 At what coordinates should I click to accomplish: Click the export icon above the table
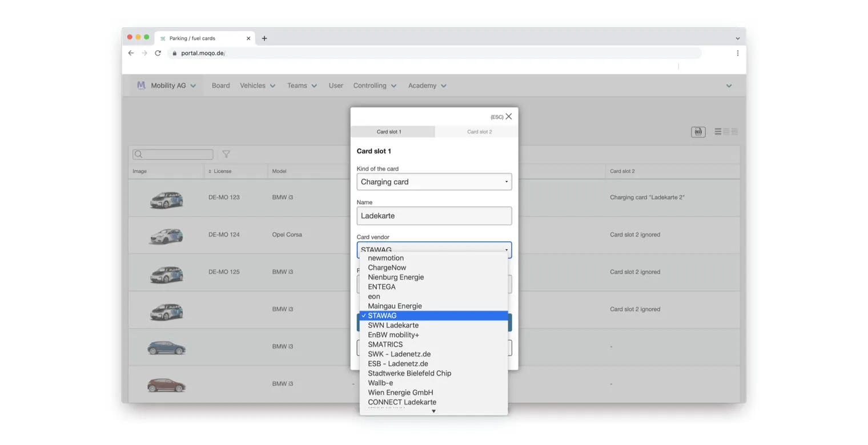coord(698,132)
